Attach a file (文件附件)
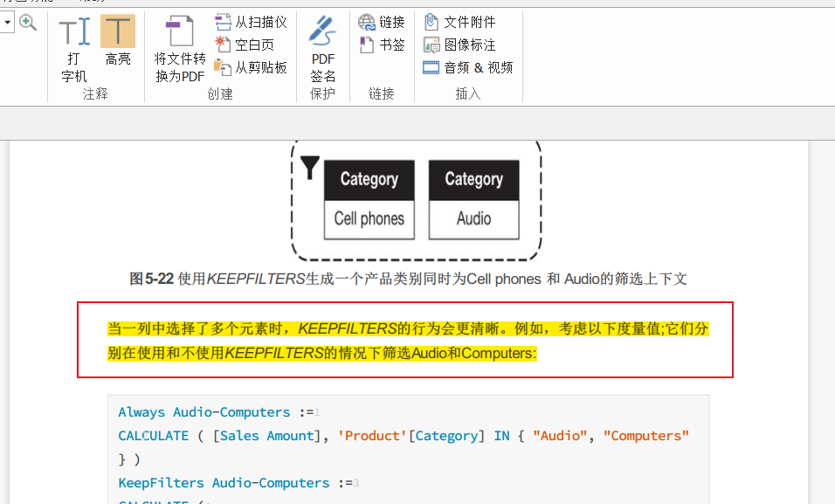 (x=459, y=22)
